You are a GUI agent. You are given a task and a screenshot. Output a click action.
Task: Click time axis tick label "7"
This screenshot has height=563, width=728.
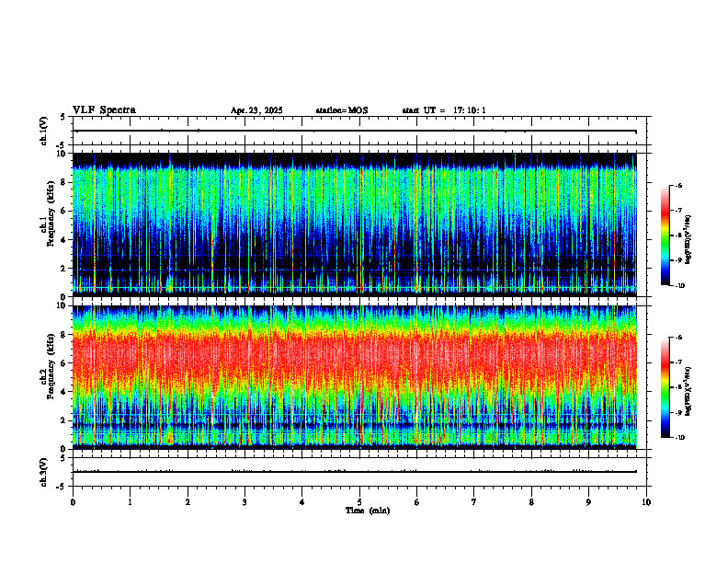point(474,502)
